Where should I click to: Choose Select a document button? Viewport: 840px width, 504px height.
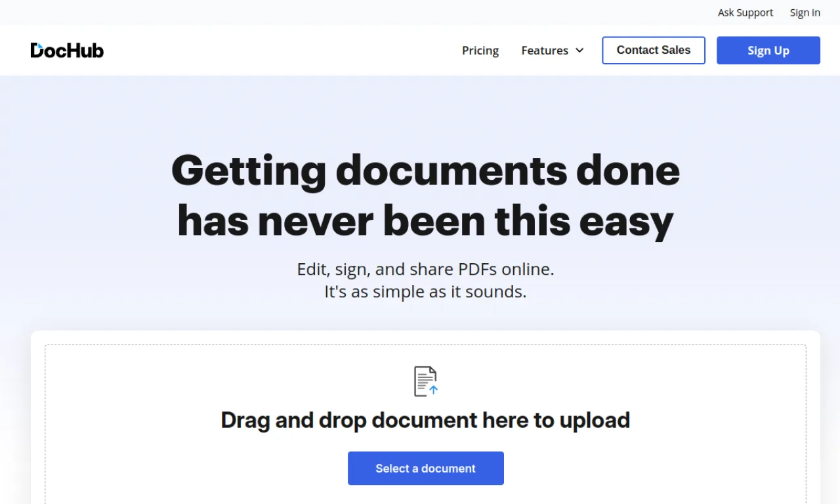pyautogui.click(x=426, y=469)
